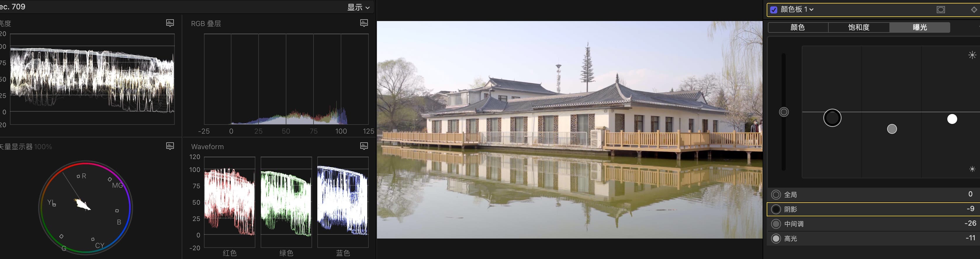Open Waveform scope settings icon
Image resolution: width=980 pixels, height=259 pixels.
[x=364, y=146]
